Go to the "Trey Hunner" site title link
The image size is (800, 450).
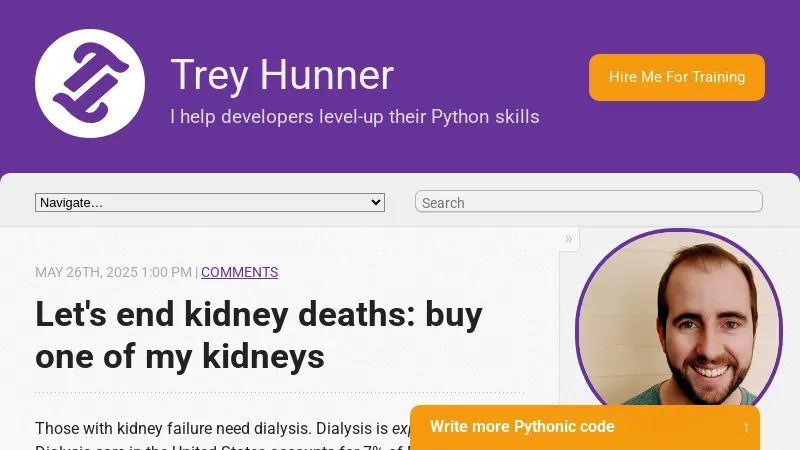click(282, 76)
